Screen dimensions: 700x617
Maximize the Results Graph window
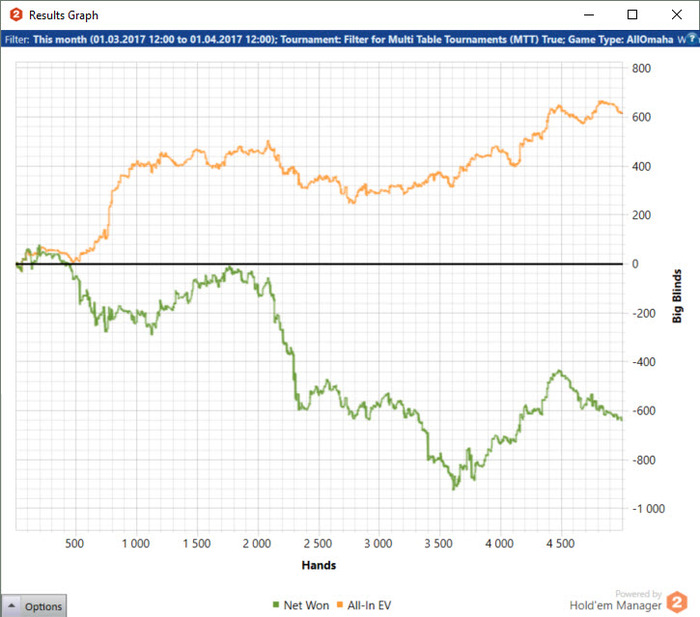pyautogui.click(x=632, y=15)
